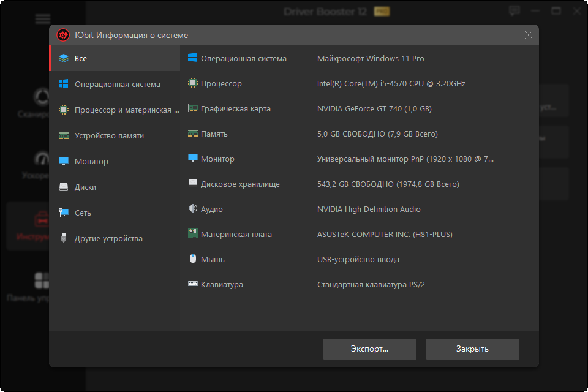This screenshot has width=588, height=392.
Task: Click the disk icon for 'Дисковое хранилище'
Action: click(193, 183)
